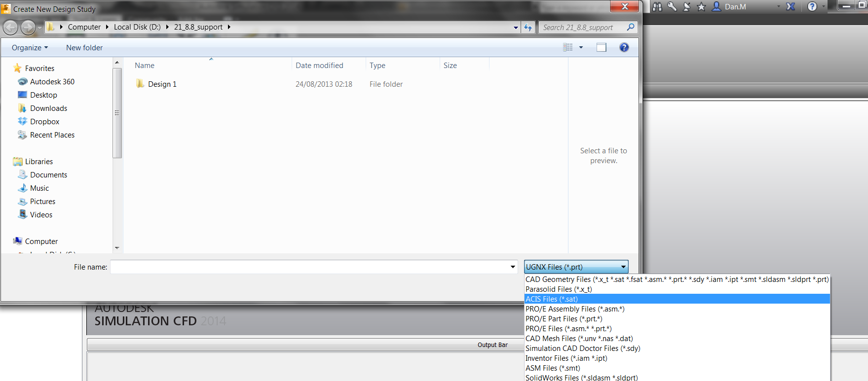
Task: Sort by the Type column header
Action: coord(377,66)
